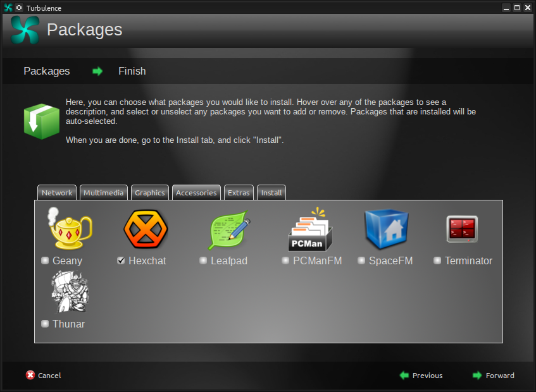Toggle the Terminator checkbox
Image resolution: width=536 pixels, height=392 pixels.
437,260
